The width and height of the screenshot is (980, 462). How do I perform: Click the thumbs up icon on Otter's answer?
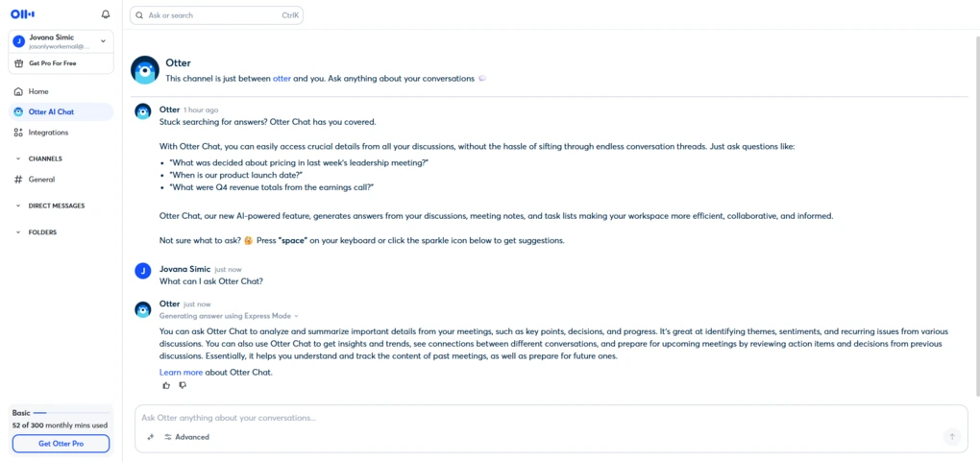click(166, 385)
